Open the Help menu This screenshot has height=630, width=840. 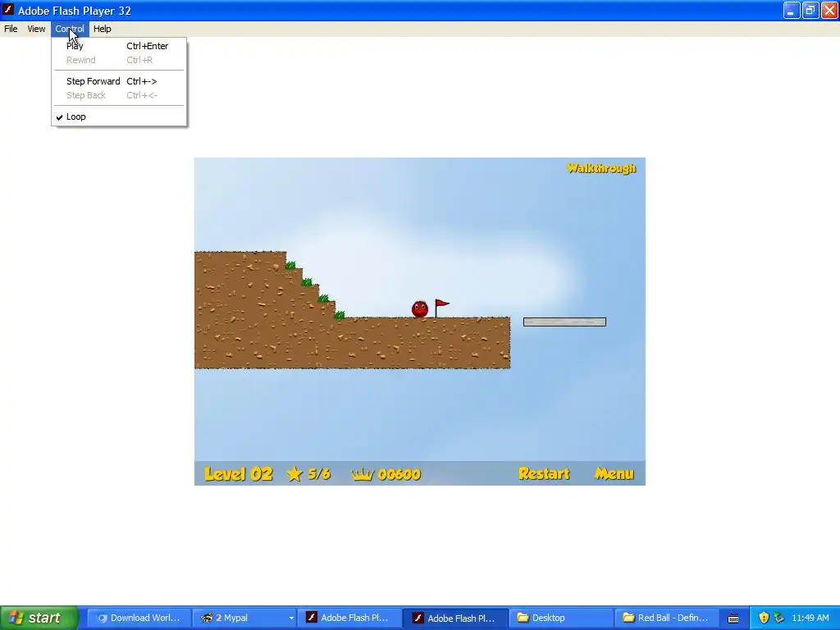(x=103, y=29)
